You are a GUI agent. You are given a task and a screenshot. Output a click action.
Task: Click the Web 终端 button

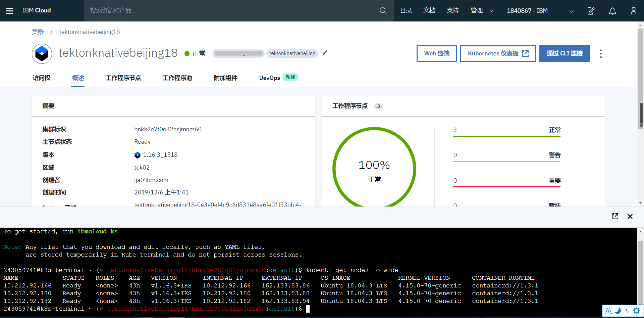436,54
